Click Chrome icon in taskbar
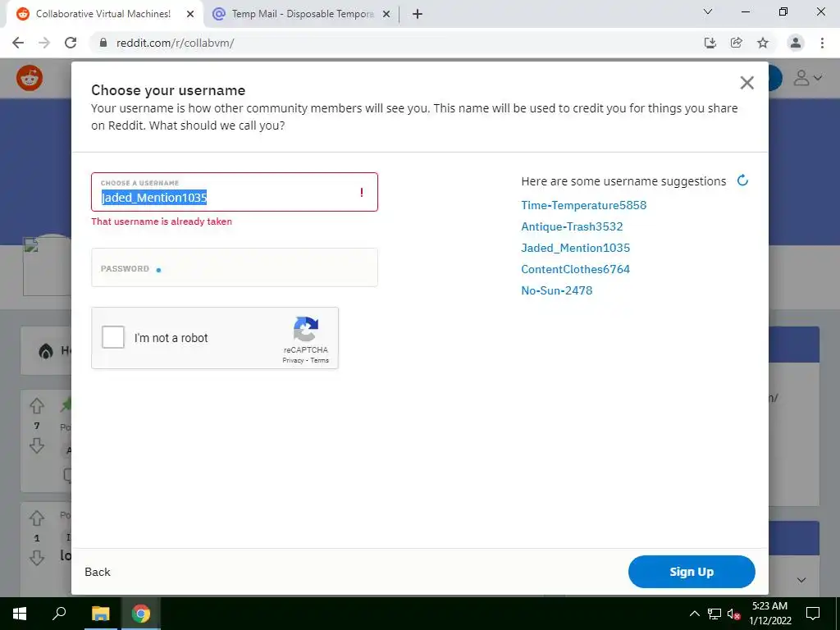 tap(141, 614)
